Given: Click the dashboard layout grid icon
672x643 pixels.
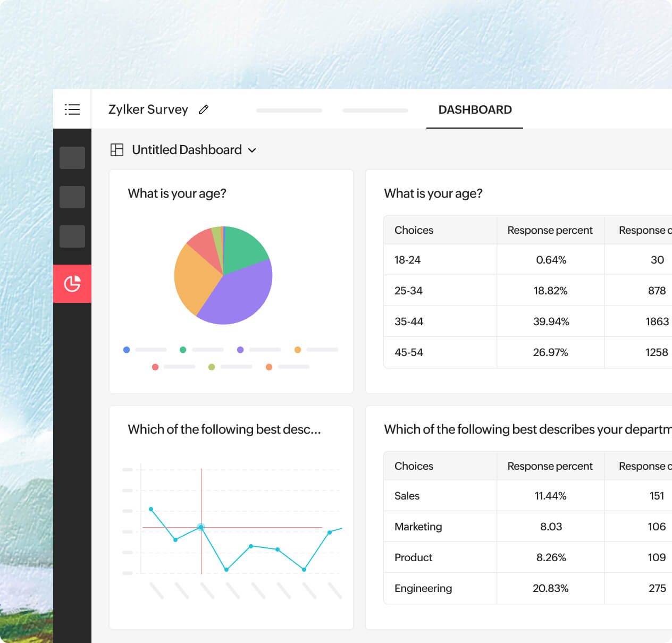Looking at the screenshot, I should click(116, 150).
